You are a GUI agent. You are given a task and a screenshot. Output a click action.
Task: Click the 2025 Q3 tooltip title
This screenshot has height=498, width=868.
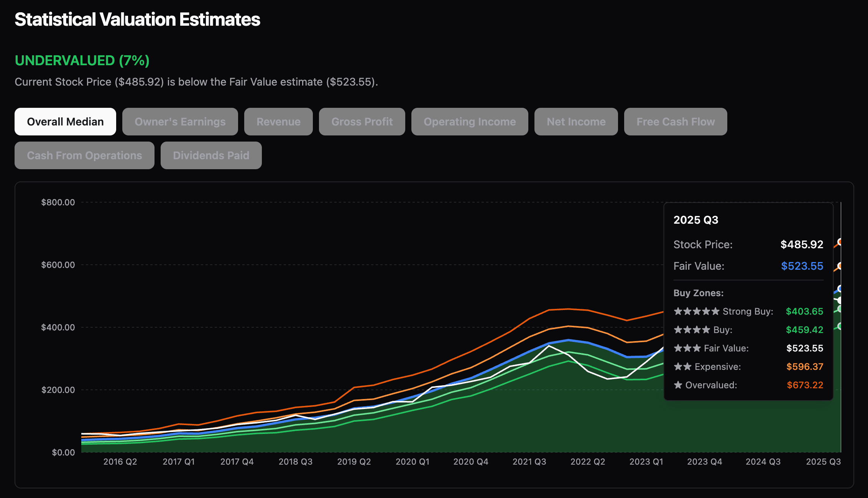click(695, 220)
